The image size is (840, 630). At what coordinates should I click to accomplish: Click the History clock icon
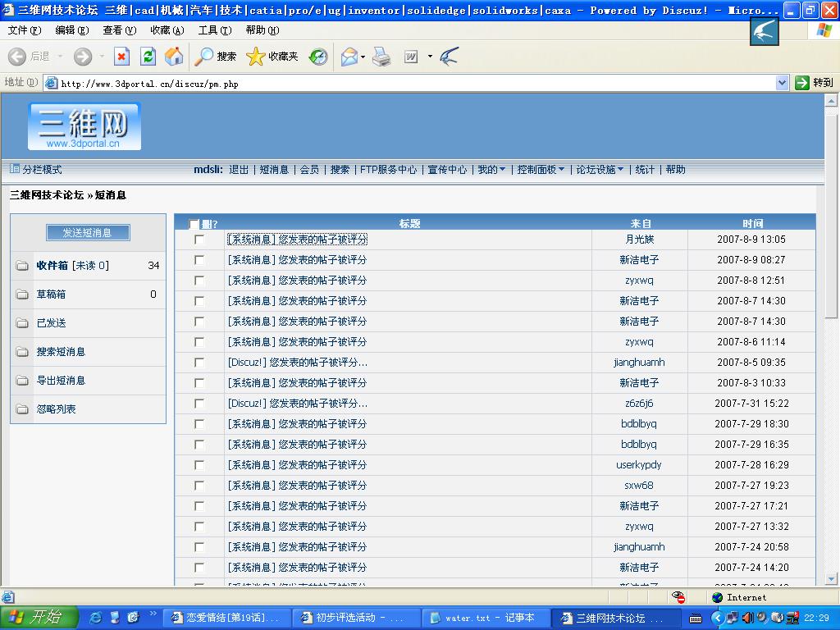click(318, 57)
